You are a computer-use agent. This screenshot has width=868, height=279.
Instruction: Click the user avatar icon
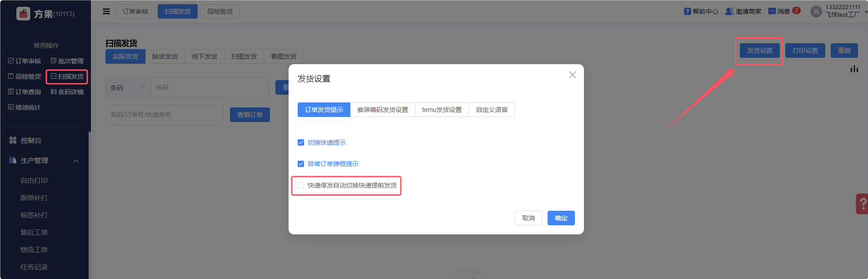click(816, 12)
